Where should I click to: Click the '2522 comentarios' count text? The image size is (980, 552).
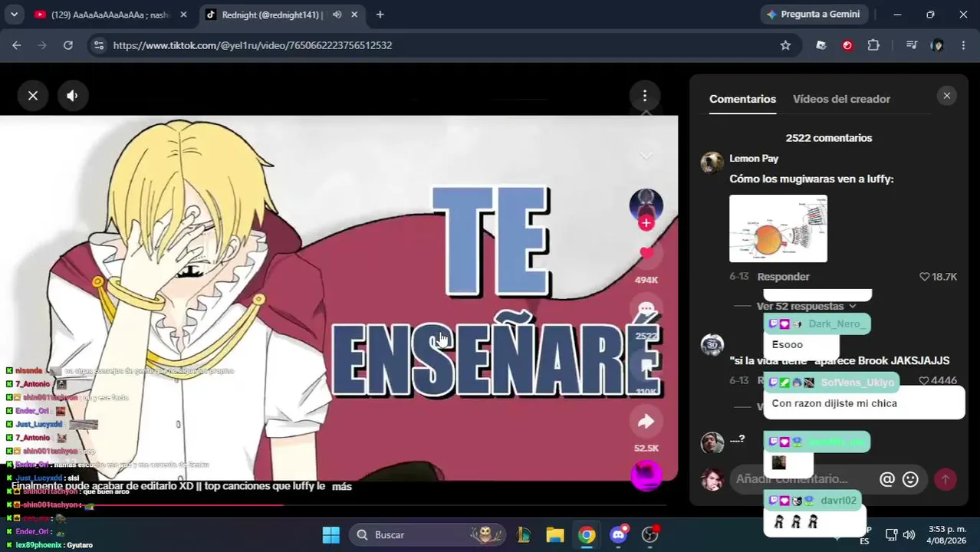tap(829, 138)
